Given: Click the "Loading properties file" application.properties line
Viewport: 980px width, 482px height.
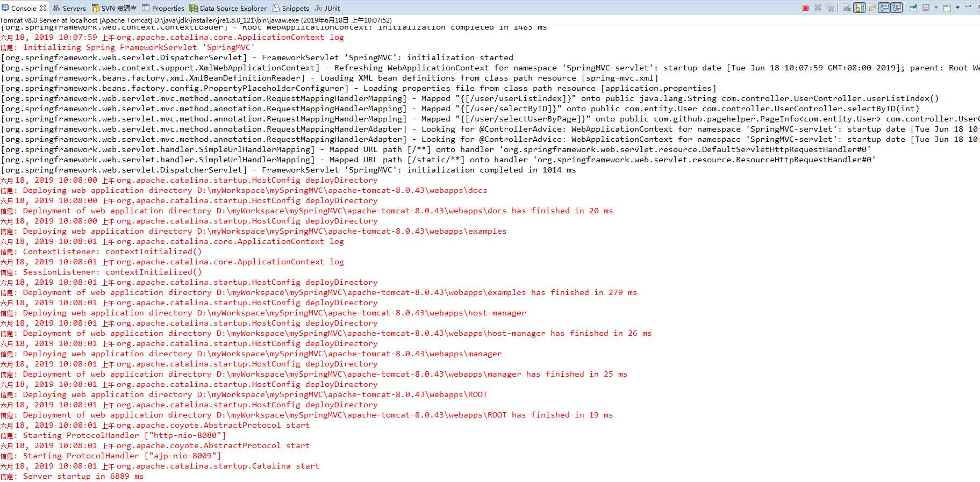Looking at the screenshot, I should [x=359, y=88].
